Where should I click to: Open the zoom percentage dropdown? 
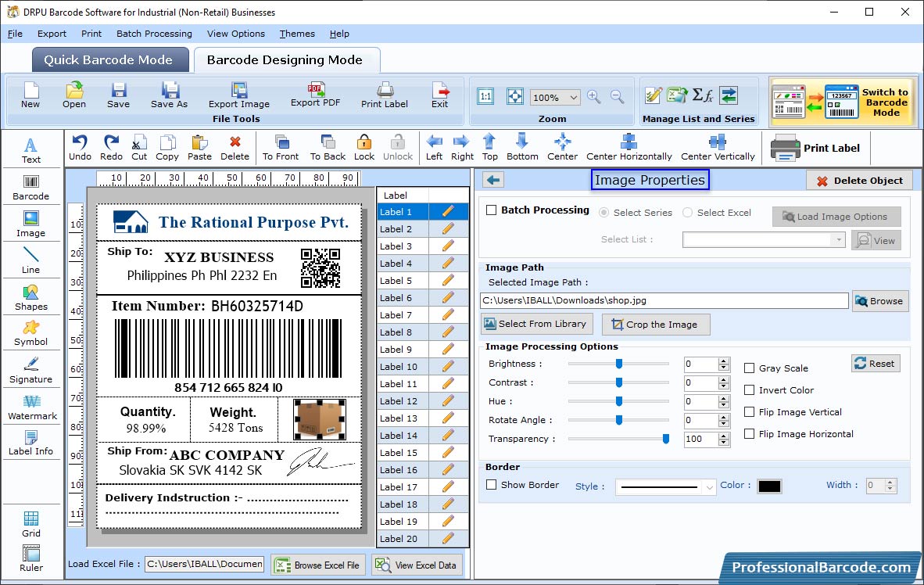point(573,97)
